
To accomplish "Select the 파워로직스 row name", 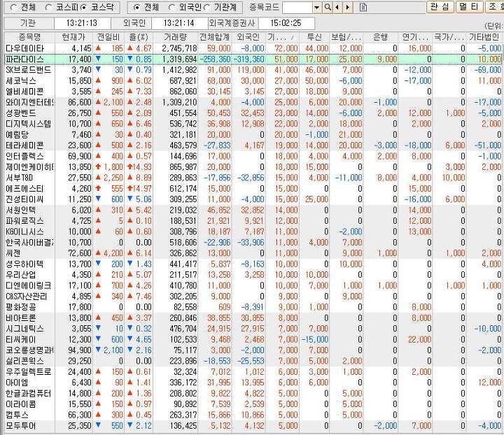I will [x=24, y=221].
